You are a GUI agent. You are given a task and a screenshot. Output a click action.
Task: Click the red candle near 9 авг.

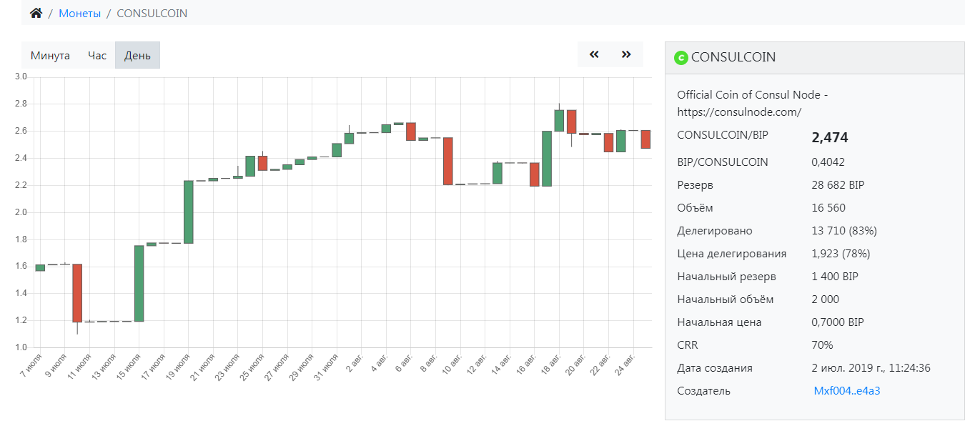coord(448,161)
